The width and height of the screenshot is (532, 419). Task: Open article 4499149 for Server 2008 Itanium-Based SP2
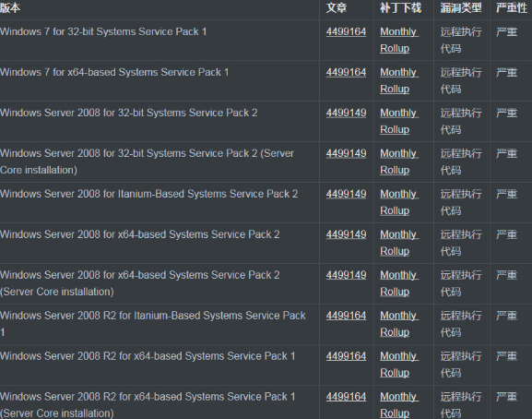coord(346,194)
